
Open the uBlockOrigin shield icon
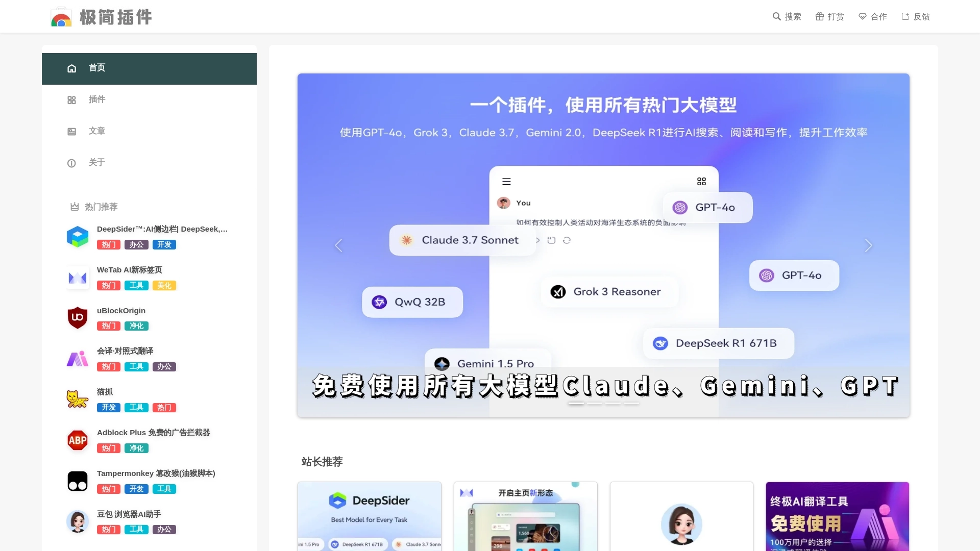[78, 318]
